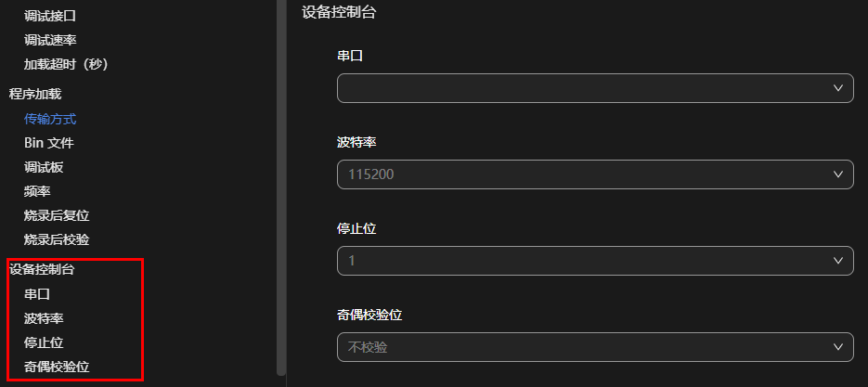Select the highlighted 传输方式 sidebar item
The image size is (868, 387).
tap(50, 119)
